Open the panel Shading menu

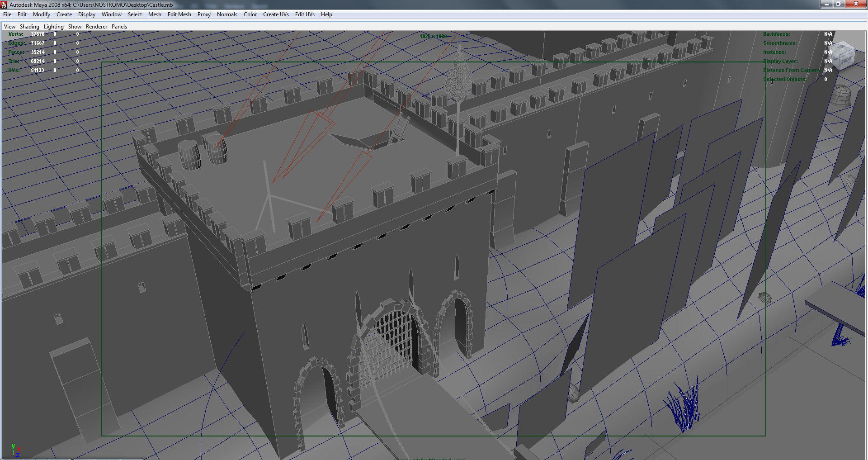click(x=29, y=27)
